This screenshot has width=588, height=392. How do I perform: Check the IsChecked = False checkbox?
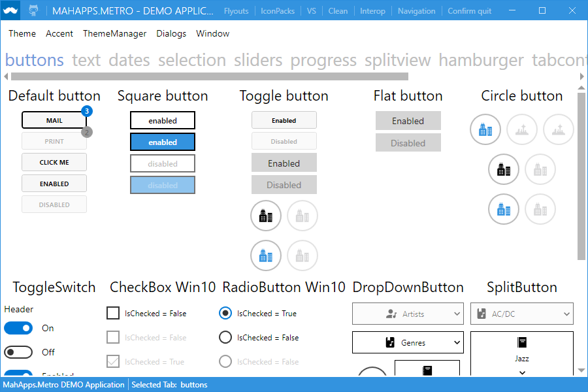(112, 313)
